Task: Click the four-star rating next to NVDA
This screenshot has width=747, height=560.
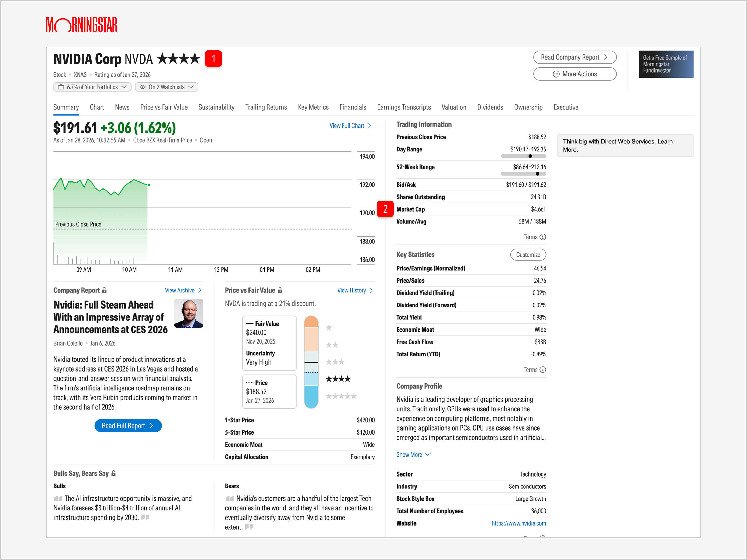Action: click(x=179, y=59)
